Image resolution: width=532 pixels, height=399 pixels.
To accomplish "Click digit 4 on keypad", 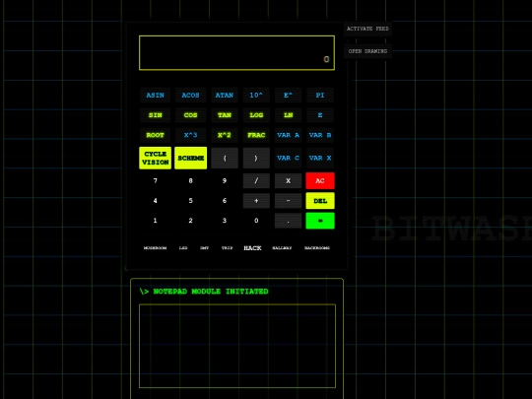I will 155,201.
